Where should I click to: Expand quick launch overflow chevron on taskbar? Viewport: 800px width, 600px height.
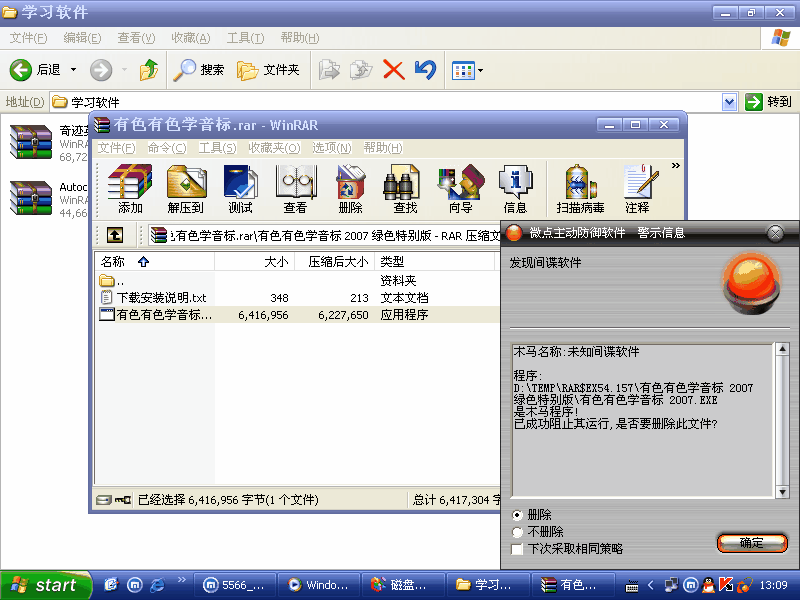coord(181,579)
